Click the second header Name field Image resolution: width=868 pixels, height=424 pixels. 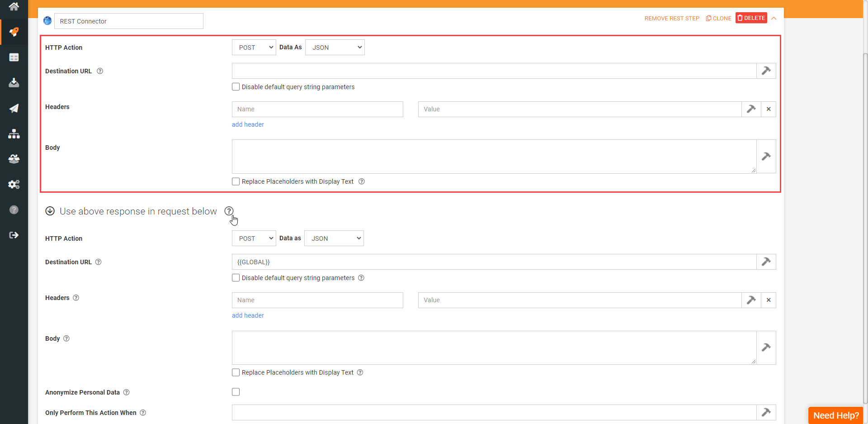317,300
